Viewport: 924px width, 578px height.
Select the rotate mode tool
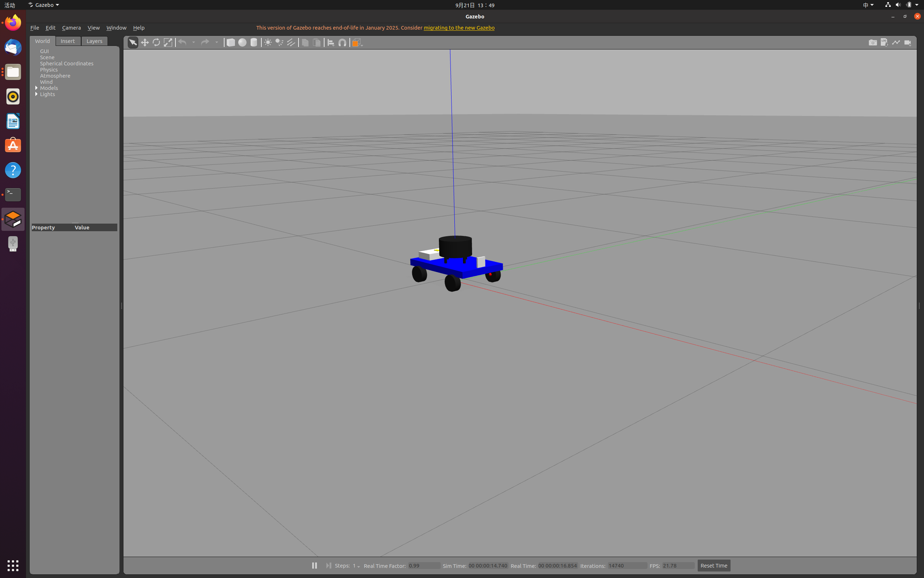pos(156,42)
